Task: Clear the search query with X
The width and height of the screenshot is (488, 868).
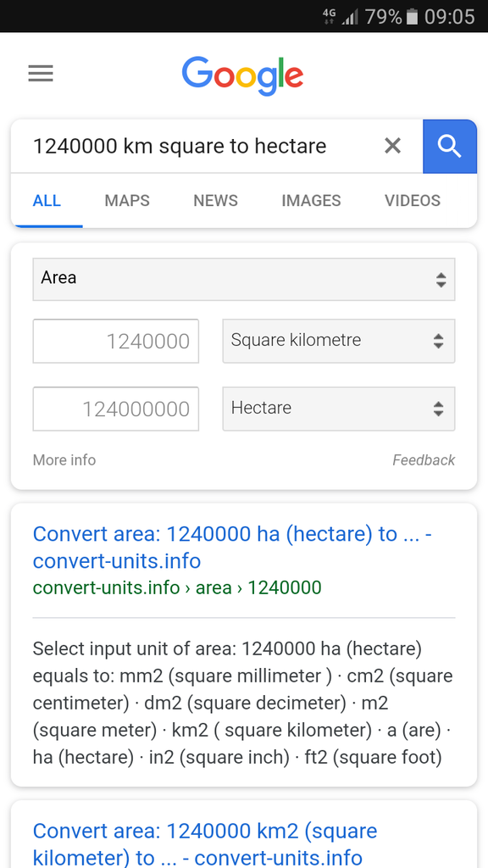Action: [392, 146]
